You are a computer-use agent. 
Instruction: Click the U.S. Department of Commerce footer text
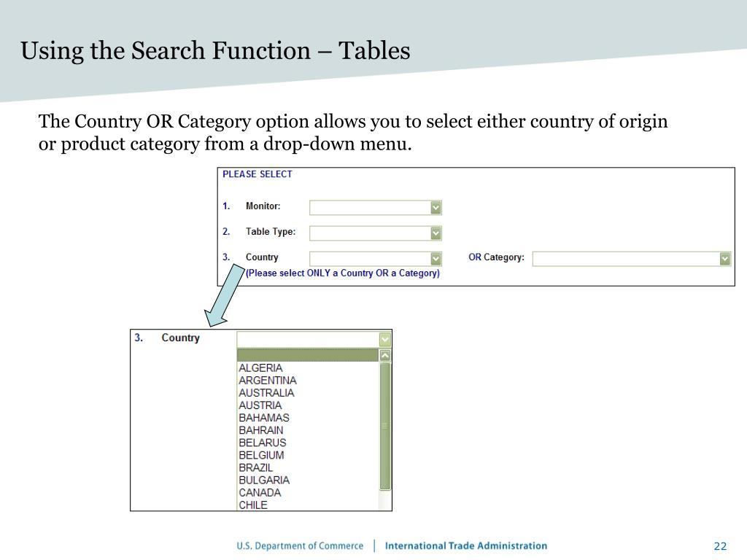tap(300, 545)
